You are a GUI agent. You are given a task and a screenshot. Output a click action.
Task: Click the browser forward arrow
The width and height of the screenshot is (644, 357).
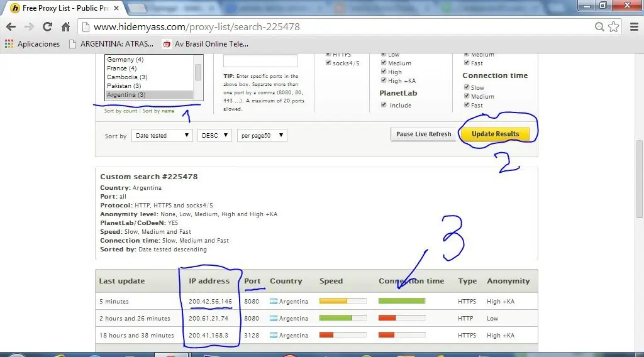(x=29, y=27)
